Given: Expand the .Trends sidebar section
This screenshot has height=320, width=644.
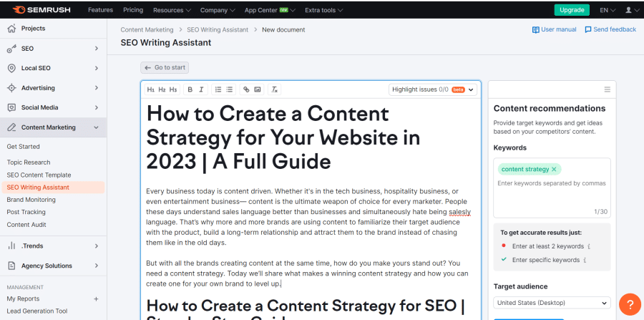Looking at the screenshot, I should pyautogui.click(x=96, y=246).
